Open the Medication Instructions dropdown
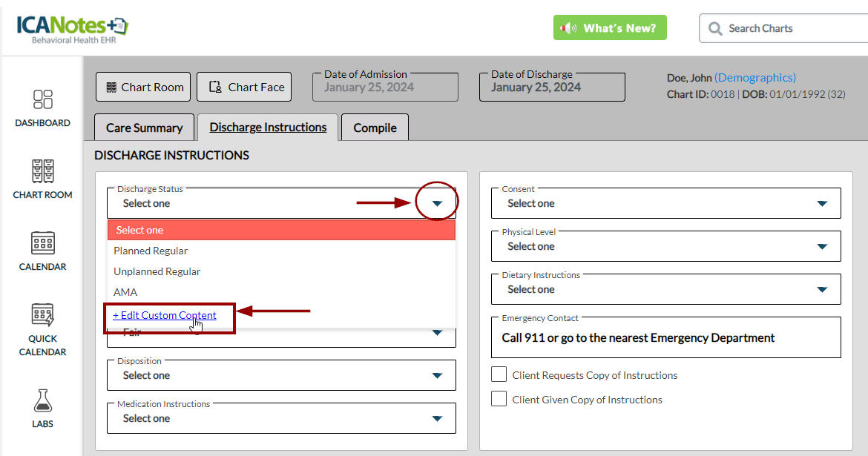868x456 pixels. click(x=437, y=419)
